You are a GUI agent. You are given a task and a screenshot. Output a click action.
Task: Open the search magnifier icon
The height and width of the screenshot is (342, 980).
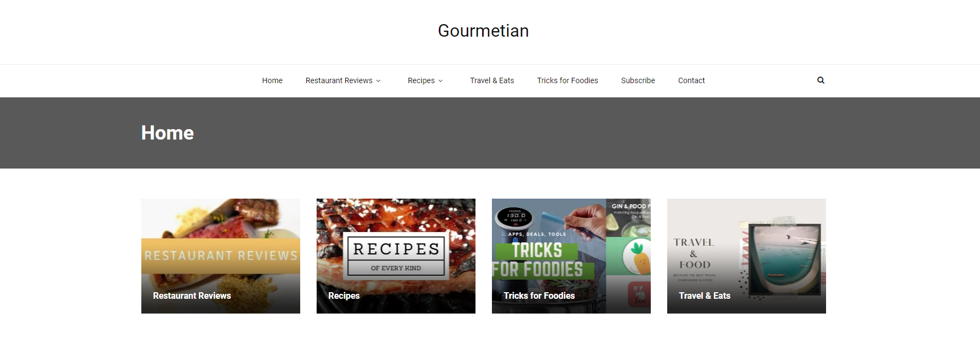(821, 80)
